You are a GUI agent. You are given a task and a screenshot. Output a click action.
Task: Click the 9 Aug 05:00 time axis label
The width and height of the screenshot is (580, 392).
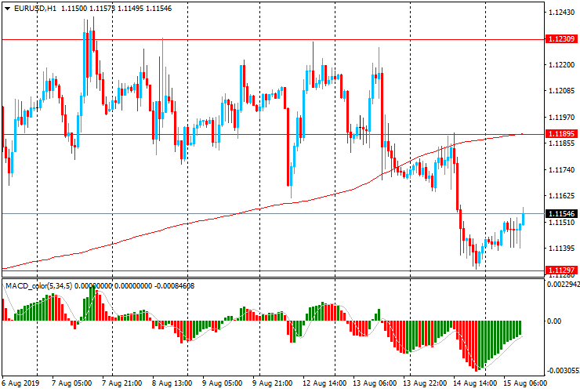pos(223,383)
